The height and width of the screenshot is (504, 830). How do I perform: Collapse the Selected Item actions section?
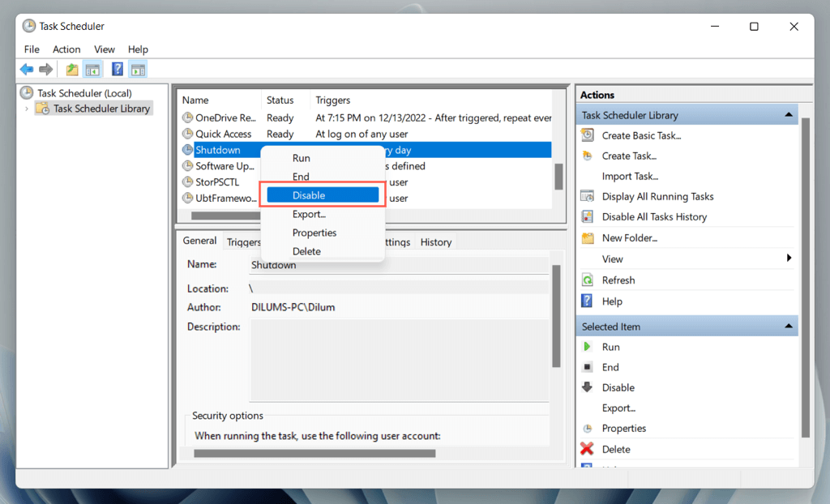click(x=789, y=327)
